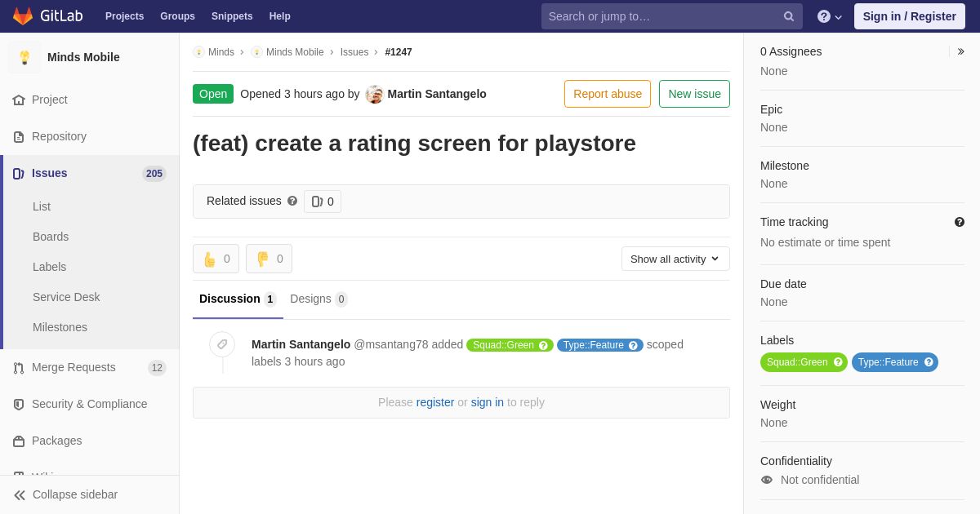Click the Project home icon
This screenshot has width=980, height=514.
[19, 100]
